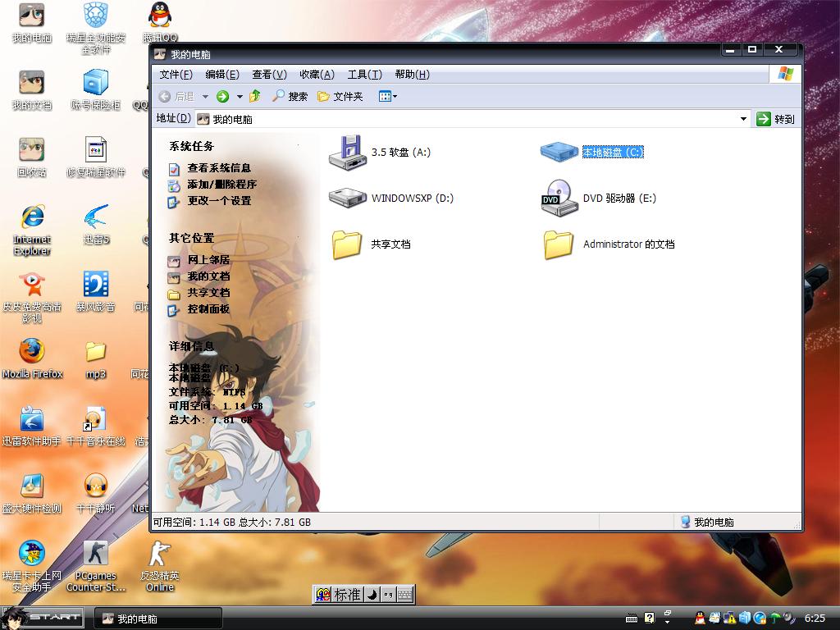Toggle the punctuation mode button on IME bar

(x=388, y=595)
